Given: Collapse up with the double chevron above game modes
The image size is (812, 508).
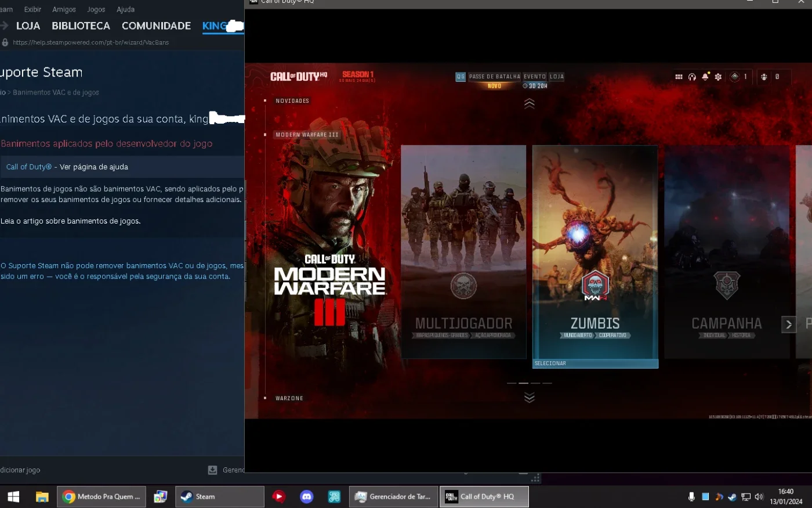Looking at the screenshot, I should [529, 103].
